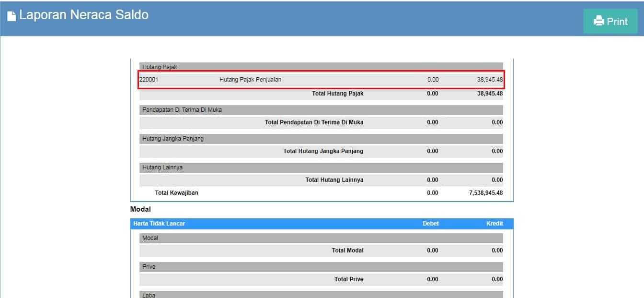The image size is (644, 298).
Task: Click the Harta Tidak Lancar table header
Action: pyautogui.click(x=159, y=224)
